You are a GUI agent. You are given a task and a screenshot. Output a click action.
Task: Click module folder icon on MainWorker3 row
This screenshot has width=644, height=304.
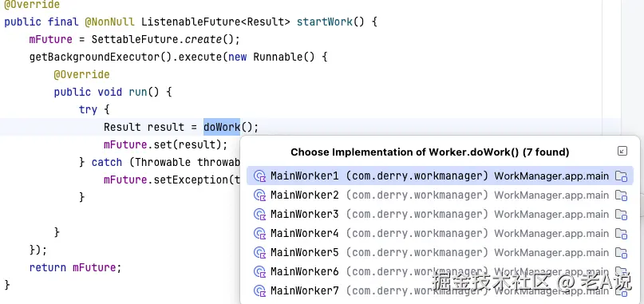[622, 215]
